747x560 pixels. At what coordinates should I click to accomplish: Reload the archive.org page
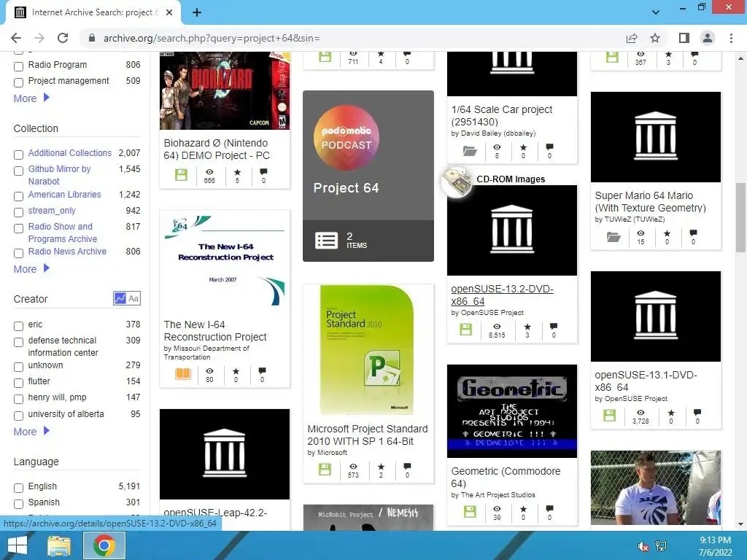pyautogui.click(x=63, y=38)
